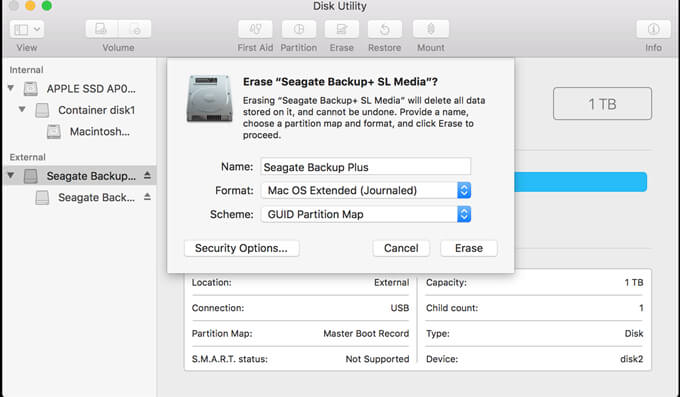Click the Location value External
The width and height of the screenshot is (680, 397).
pos(391,282)
